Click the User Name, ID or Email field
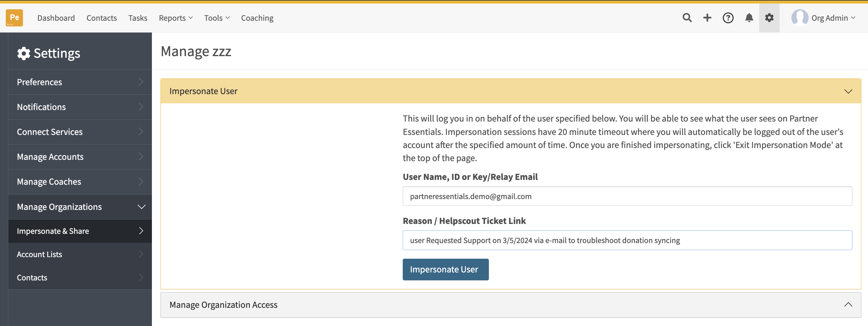The image size is (868, 326). (x=627, y=196)
